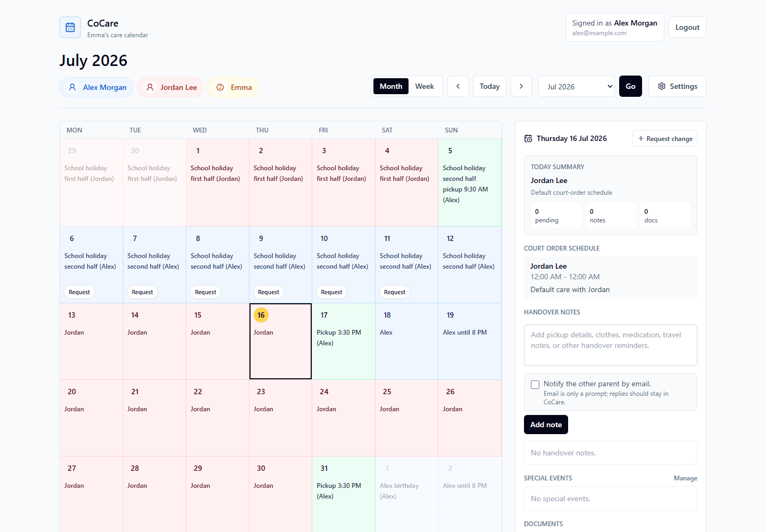Click the 'Signed in as Alex Morgan' box

[615, 27]
